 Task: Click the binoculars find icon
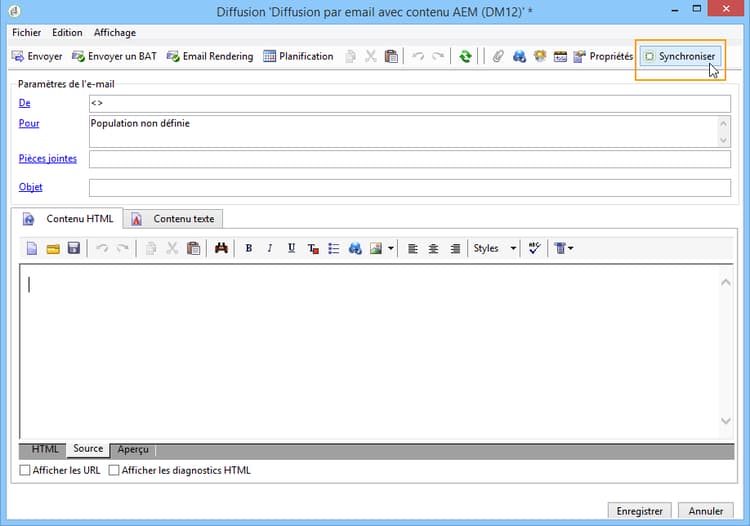pos(221,248)
